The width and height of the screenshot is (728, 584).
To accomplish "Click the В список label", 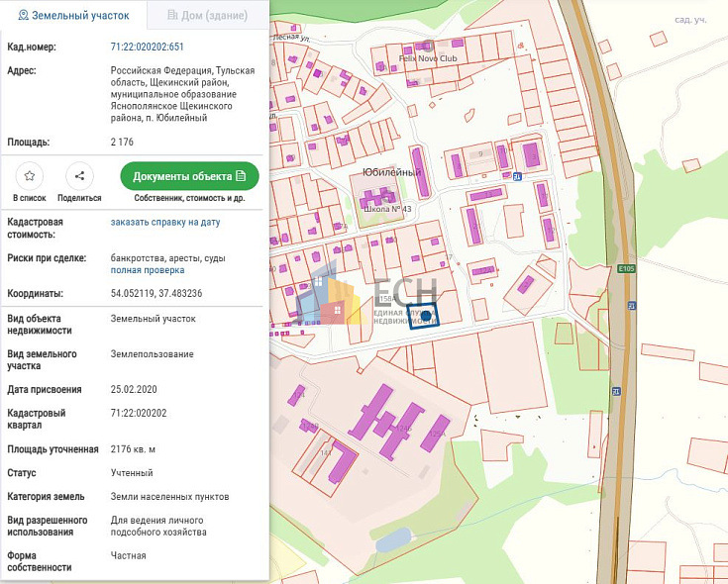I will pyautogui.click(x=30, y=198).
